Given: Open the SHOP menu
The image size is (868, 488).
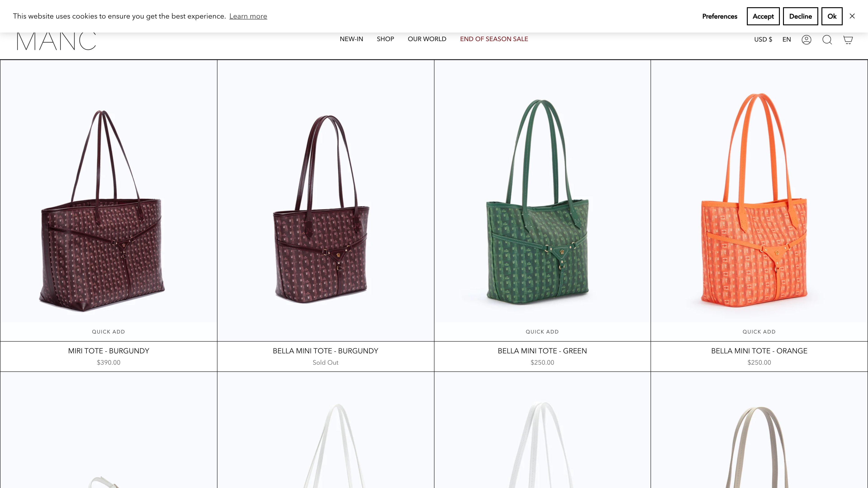Looking at the screenshot, I should point(385,39).
